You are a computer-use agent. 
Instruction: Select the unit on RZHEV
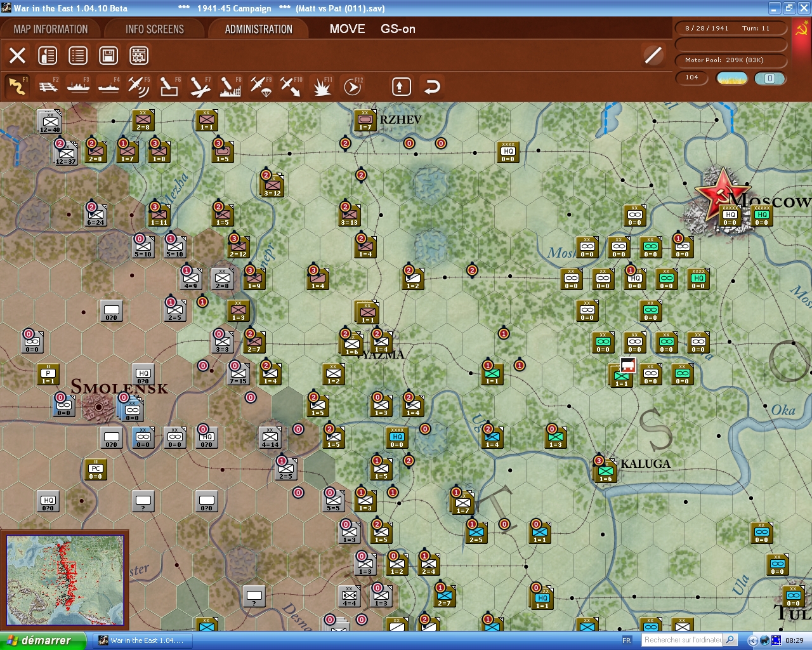[365, 121]
